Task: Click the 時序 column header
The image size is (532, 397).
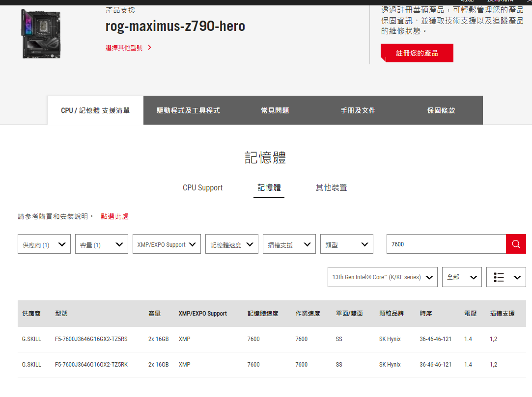Action: click(x=426, y=313)
